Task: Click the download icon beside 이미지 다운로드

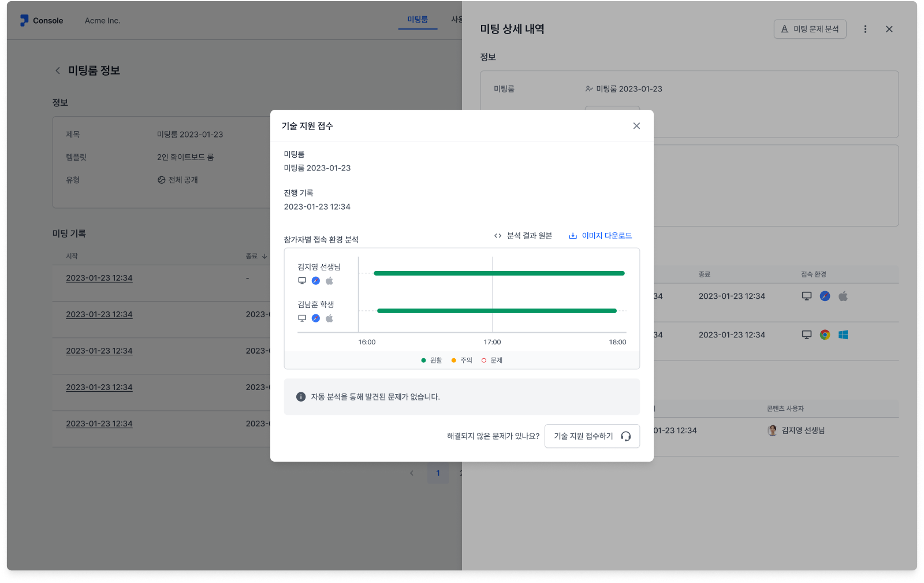Action: tap(573, 236)
